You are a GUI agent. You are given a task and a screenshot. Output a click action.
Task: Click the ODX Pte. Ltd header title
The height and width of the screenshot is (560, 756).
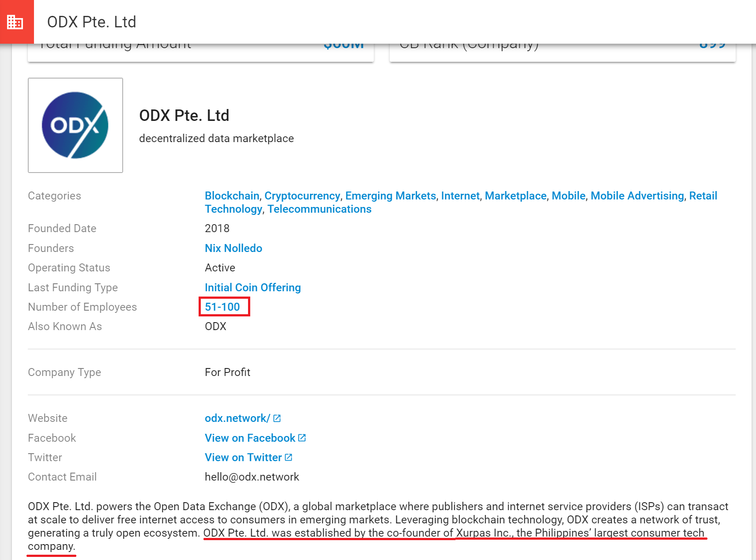coord(92,22)
